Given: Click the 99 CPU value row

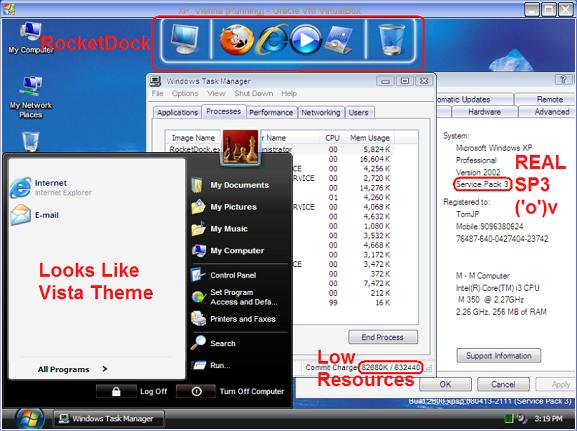Looking at the screenshot, I should coord(333,303).
